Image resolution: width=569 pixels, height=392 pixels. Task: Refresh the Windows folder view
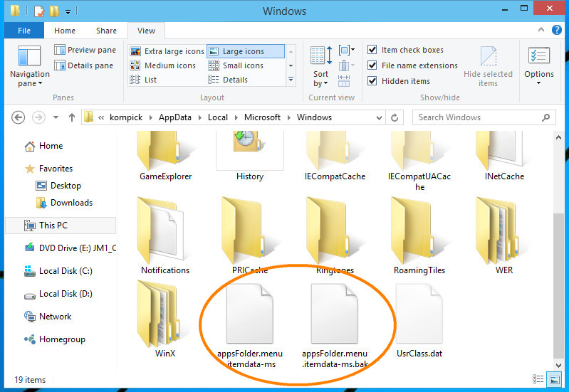point(395,118)
